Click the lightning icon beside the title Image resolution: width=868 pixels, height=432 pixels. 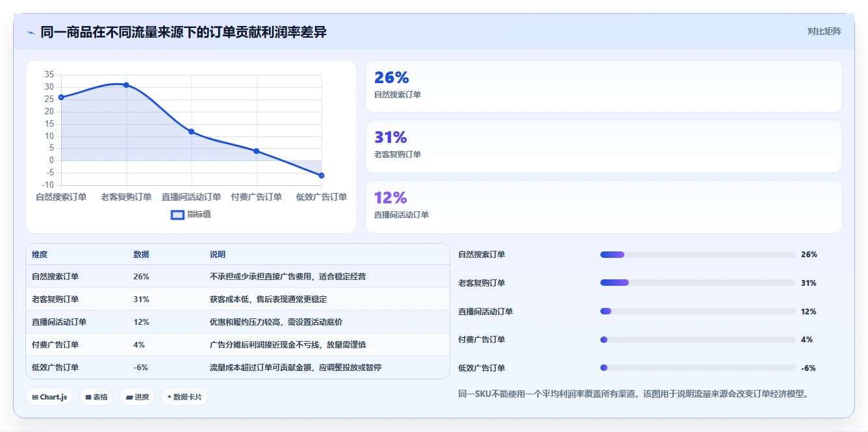(31, 32)
